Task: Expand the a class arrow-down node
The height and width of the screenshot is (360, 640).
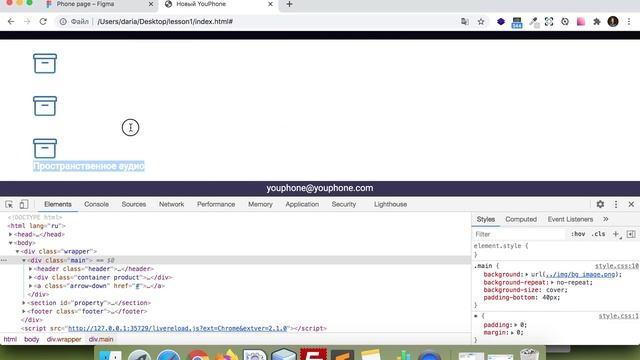Action: point(31,286)
